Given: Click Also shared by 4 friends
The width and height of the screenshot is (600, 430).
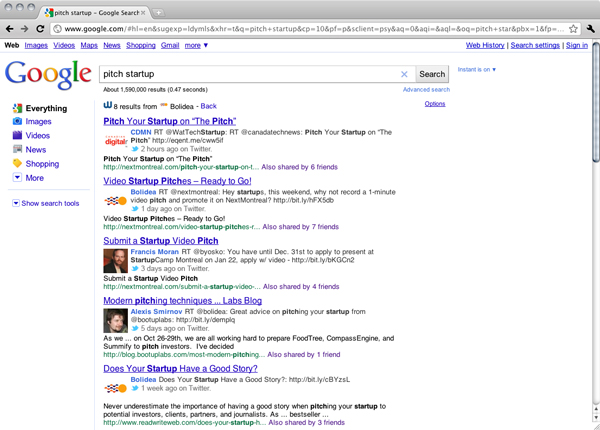Looking at the screenshot, I should coord(301,287).
